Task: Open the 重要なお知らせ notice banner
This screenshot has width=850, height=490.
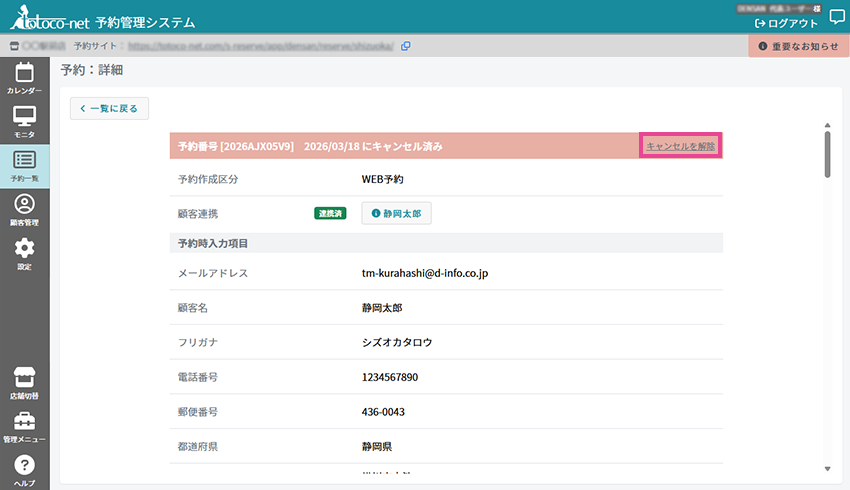Action: pyautogui.click(x=798, y=46)
